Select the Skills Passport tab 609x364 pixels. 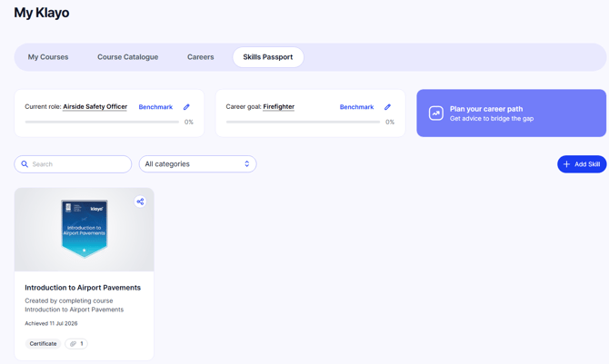pyautogui.click(x=268, y=57)
